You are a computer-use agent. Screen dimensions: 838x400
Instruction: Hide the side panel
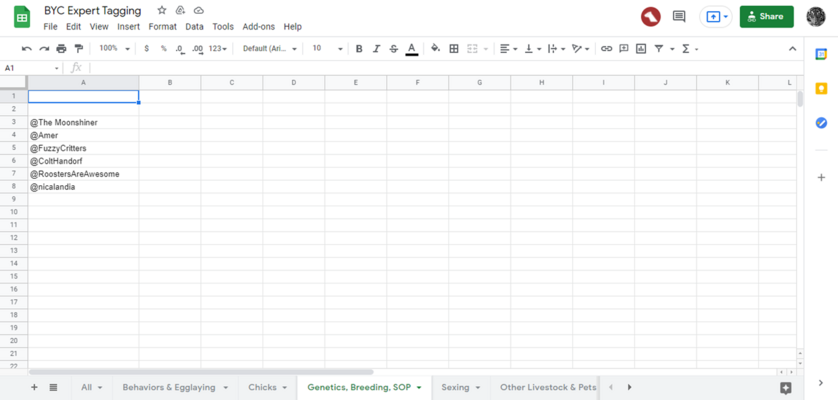[821, 382]
